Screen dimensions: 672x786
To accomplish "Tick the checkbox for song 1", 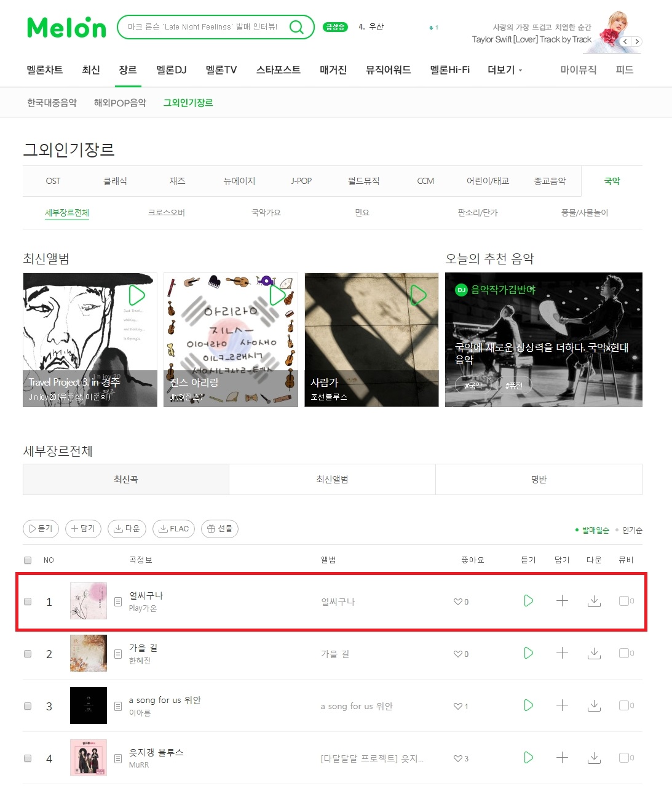I will pos(28,601).
